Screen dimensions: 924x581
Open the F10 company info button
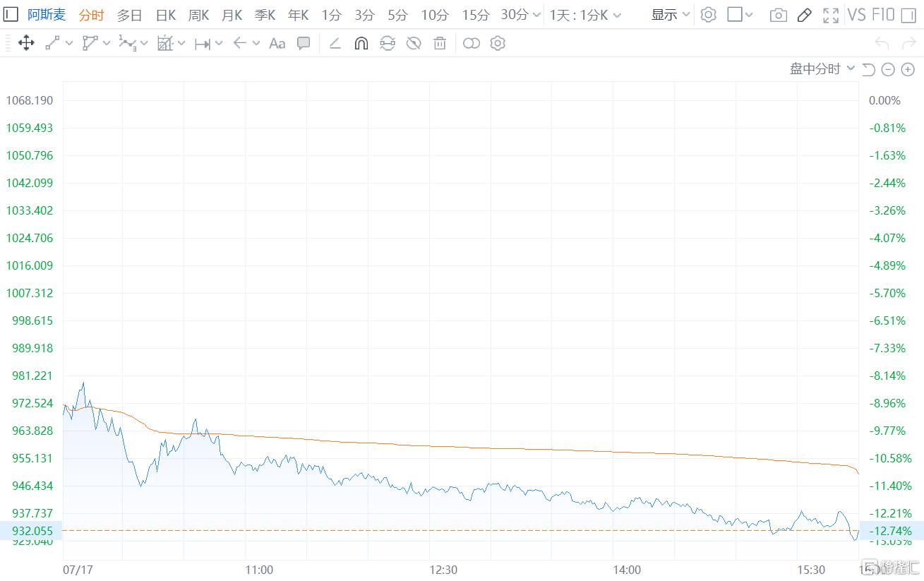(883, 15)
